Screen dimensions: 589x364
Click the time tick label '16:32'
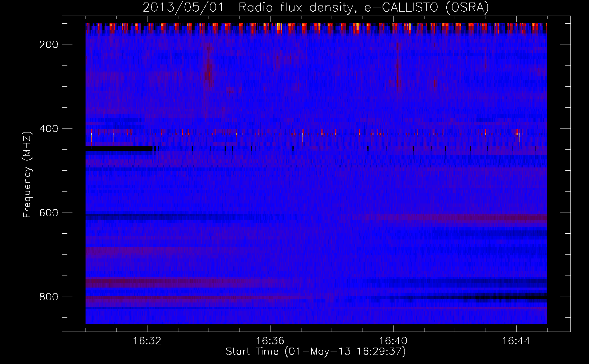[147, 341]
